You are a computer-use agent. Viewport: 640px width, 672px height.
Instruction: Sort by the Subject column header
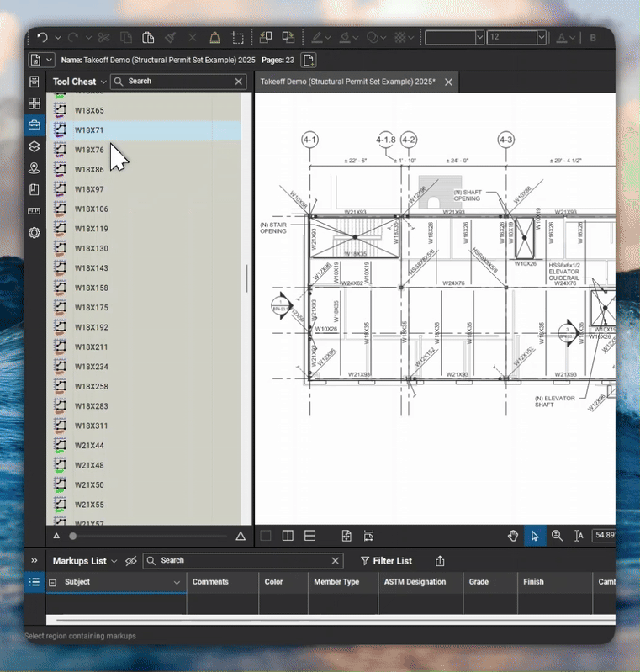[116, 582]
